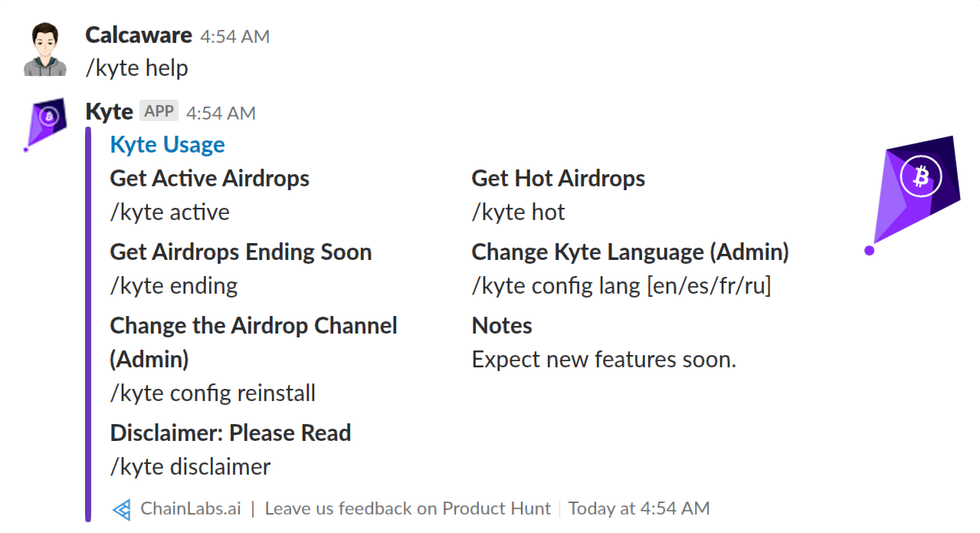Viewport: 980px width, 533px height.
Task: Click '/kyte config lang [en/es/fr/ru]' text
Action: tap(621, 286)
